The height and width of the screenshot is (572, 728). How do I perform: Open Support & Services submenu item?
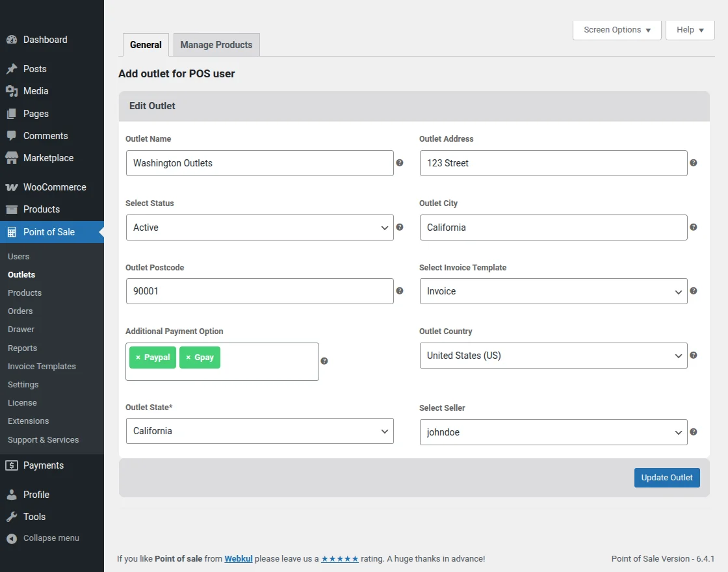tap(43, 439)
